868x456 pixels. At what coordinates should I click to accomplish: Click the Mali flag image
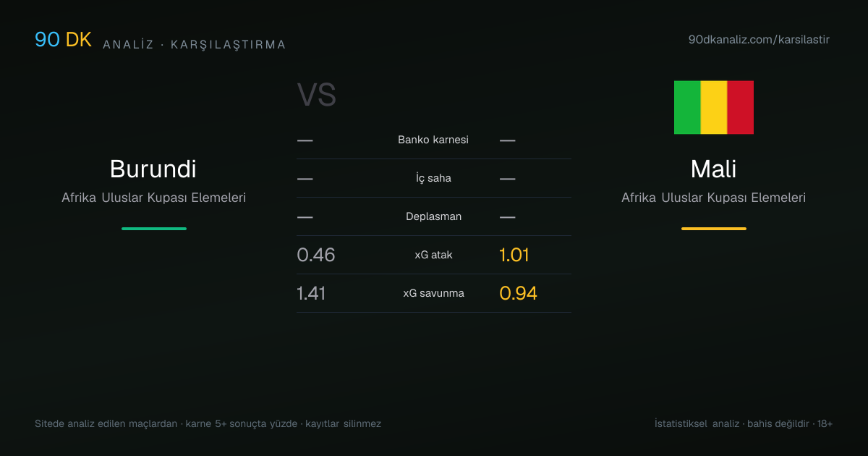[x=713, y=107]
